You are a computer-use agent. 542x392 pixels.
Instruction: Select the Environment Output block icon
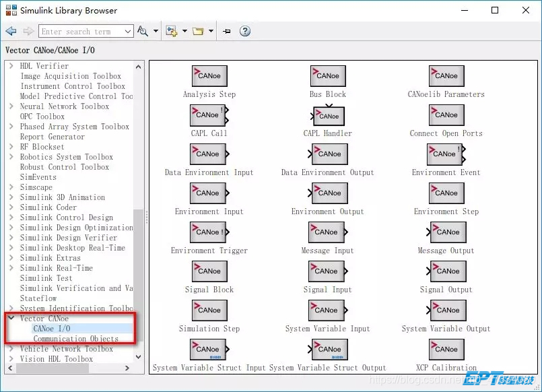click(x=328, y=193)
